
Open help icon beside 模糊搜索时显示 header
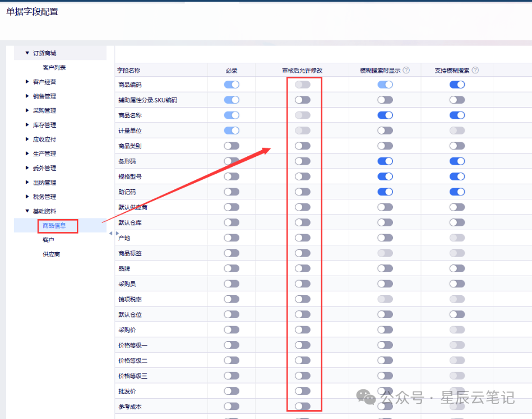[x=406, y=70]
